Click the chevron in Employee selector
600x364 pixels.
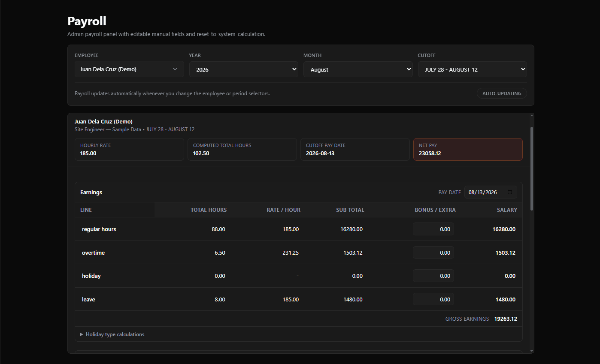click(x=175, y=69)
